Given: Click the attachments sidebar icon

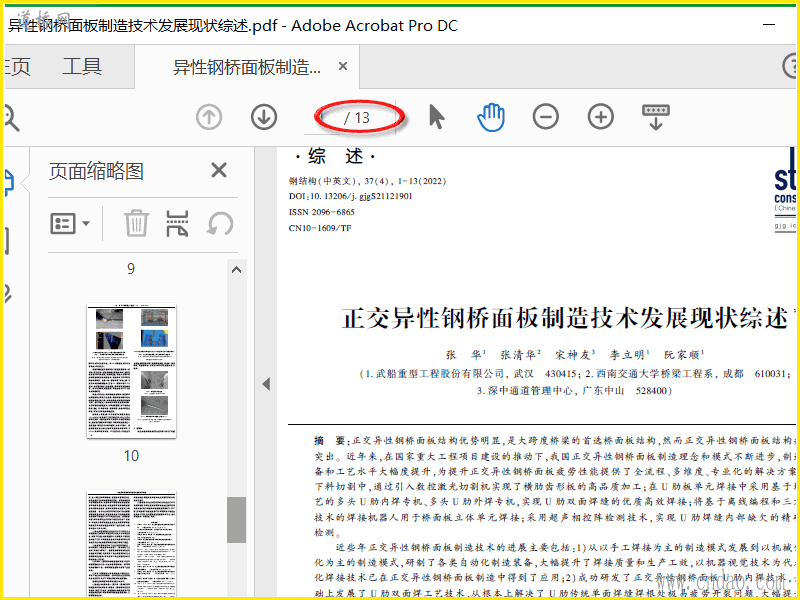Looking at the screenshot, I should [7, 294].
